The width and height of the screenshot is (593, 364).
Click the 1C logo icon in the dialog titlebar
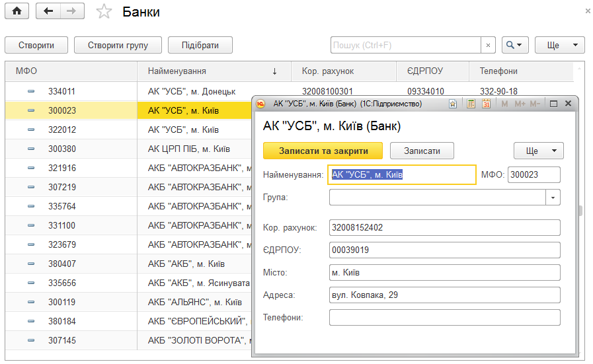click(x=260, y=104)
